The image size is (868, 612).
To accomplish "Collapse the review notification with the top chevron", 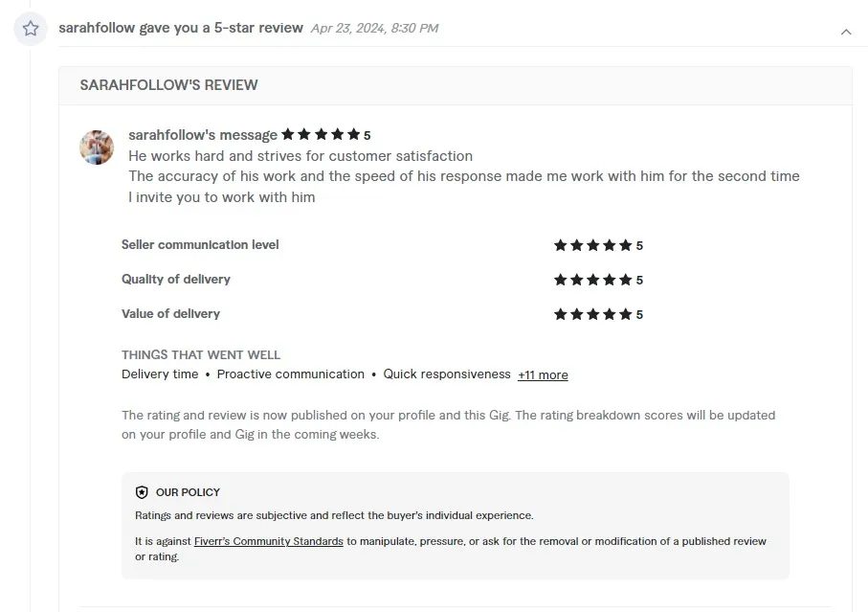I will click(846, 32).
